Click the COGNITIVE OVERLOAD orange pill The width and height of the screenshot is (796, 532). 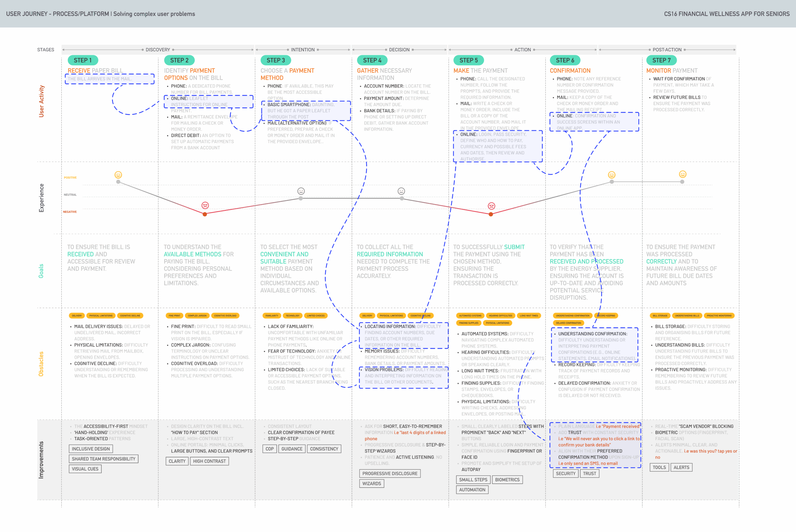pos(225,316)
